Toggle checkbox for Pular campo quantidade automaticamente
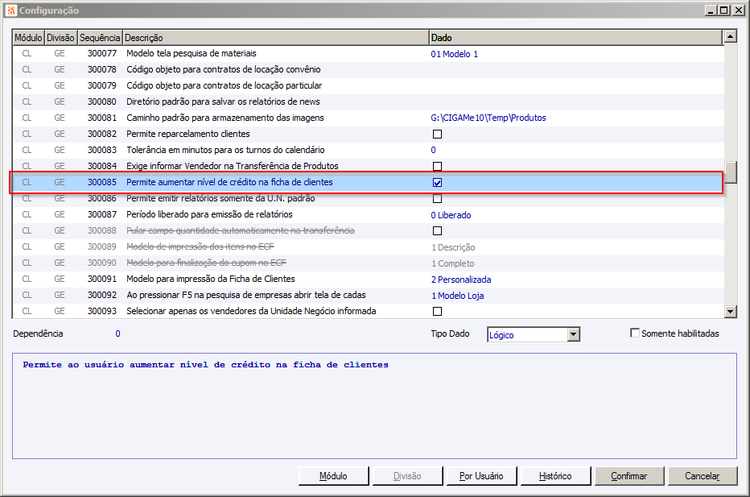This screenshot has width=750, height=497. tap(437, 231)
